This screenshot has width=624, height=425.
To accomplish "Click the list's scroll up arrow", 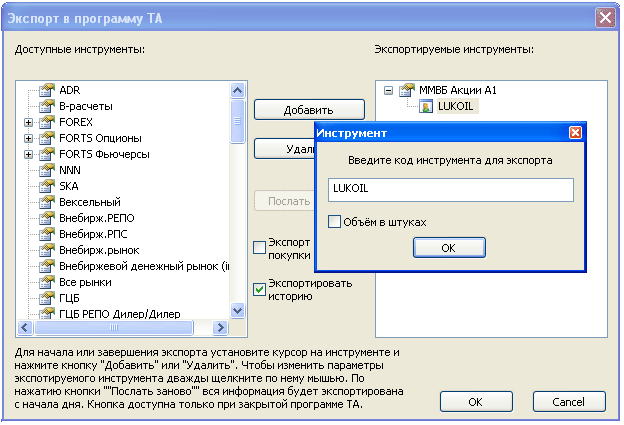I will pos(238,90).
